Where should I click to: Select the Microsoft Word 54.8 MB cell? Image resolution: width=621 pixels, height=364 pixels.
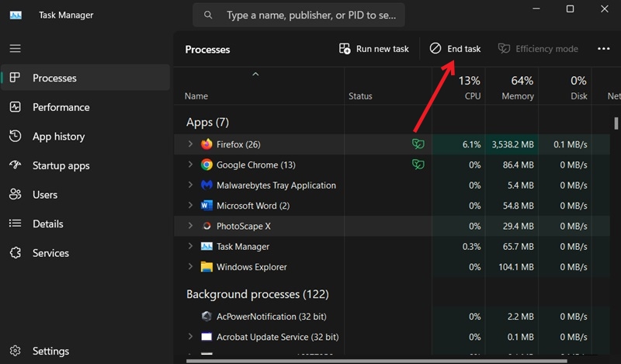tap(512, 206)
